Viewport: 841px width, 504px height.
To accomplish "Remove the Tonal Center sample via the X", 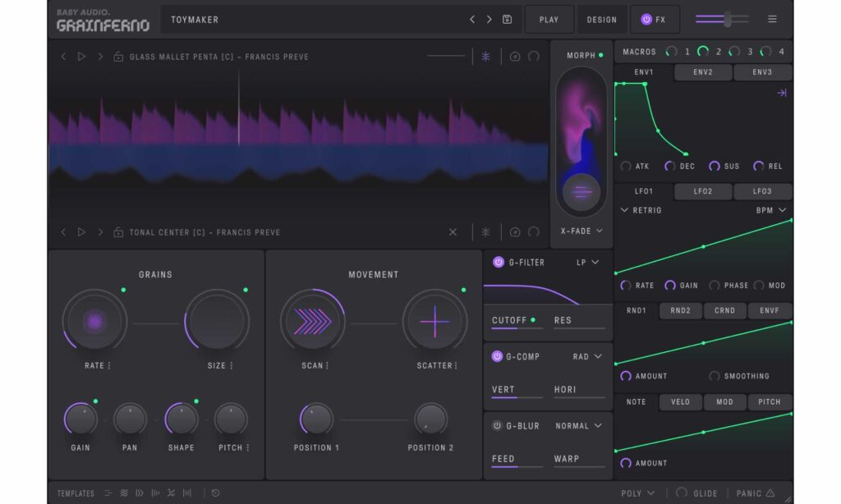I will [x=453, y=232].
